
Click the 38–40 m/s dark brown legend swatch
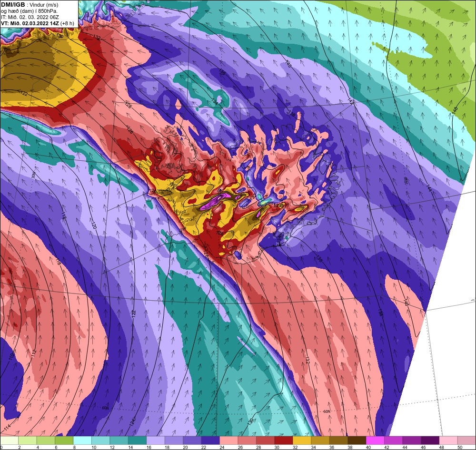[357, 440]
